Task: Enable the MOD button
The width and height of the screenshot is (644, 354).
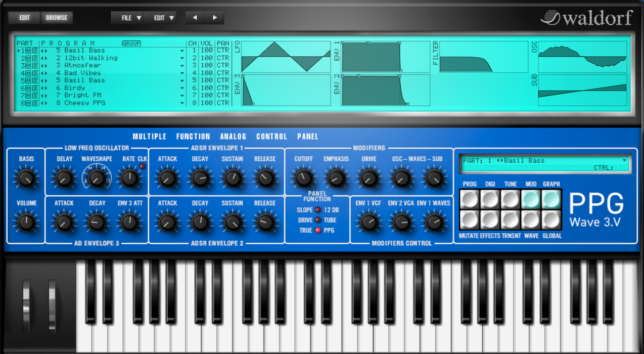Action: pos(530,199)
